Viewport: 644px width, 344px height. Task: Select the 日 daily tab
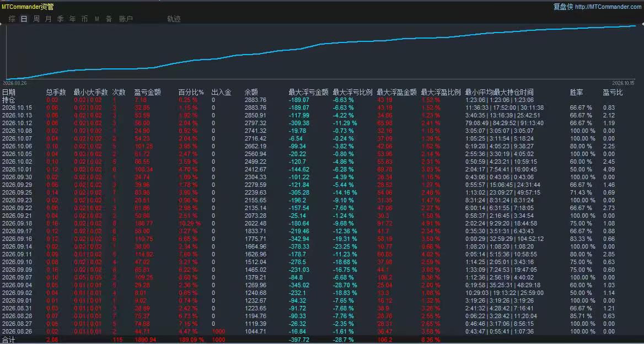click(24, 19)
